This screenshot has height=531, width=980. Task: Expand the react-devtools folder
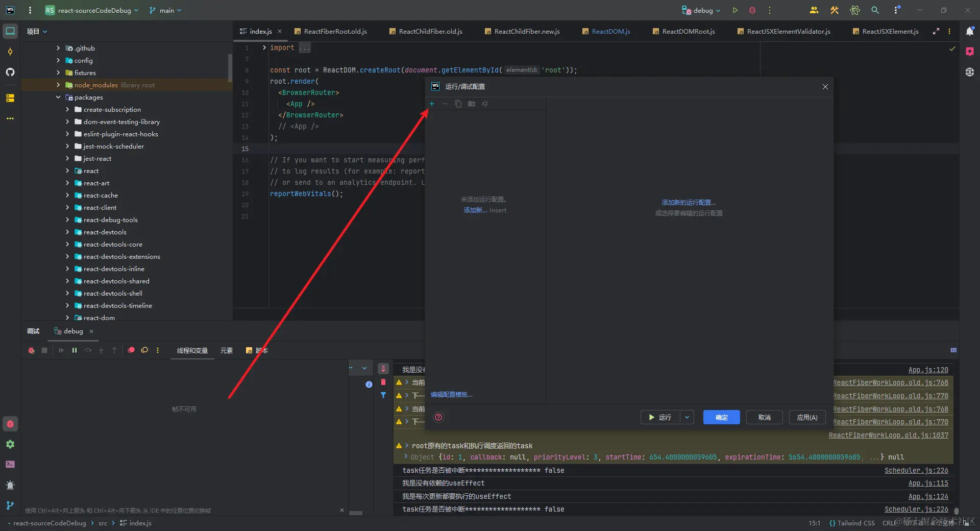click(x=67, y=232)
